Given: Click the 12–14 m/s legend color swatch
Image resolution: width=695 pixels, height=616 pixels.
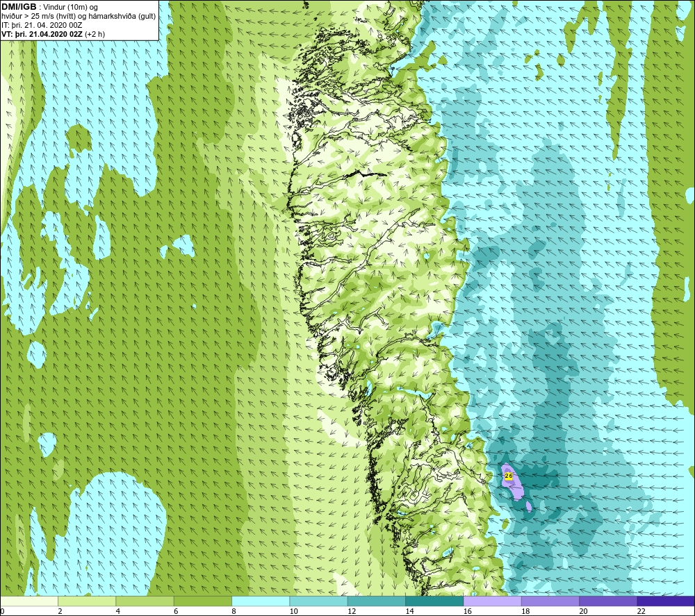Looking at the screenshot, I should (x=377, y=601).
